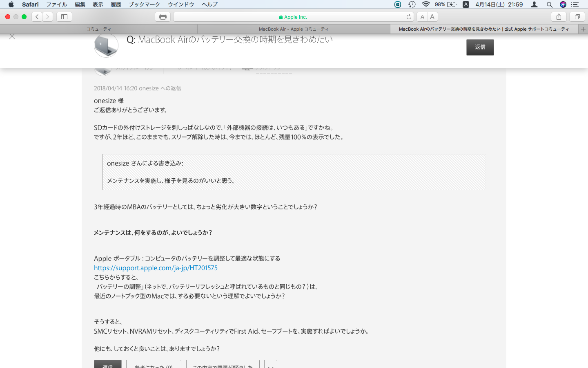Show the Safari sidebar
Screen dimensions: 588x368
[64, 17]
